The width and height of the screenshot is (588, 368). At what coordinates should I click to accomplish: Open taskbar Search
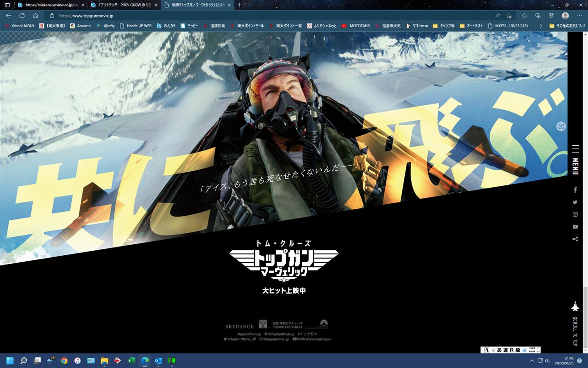click(24, 361)
